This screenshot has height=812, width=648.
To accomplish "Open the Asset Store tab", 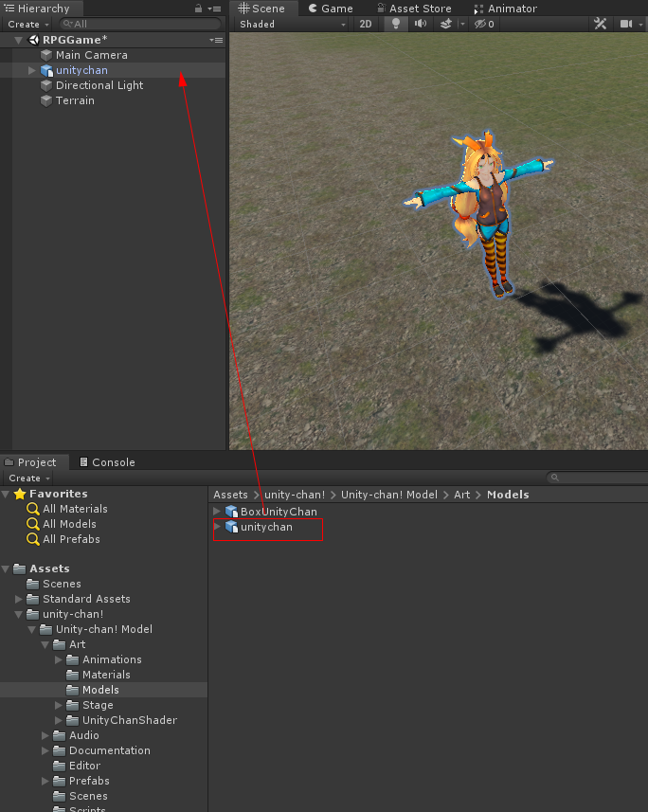I will [414, 9].
